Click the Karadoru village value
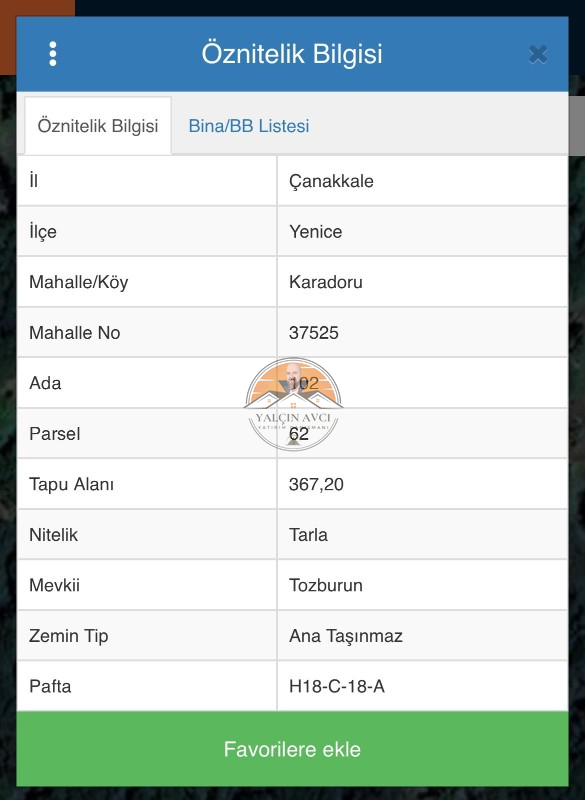Viewport: 585px width, 800px height. pyautogui.click(x=325, y=282)
